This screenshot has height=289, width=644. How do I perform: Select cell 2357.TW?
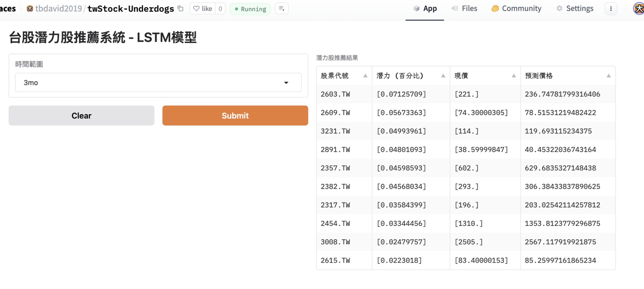[x=344, y=168]
